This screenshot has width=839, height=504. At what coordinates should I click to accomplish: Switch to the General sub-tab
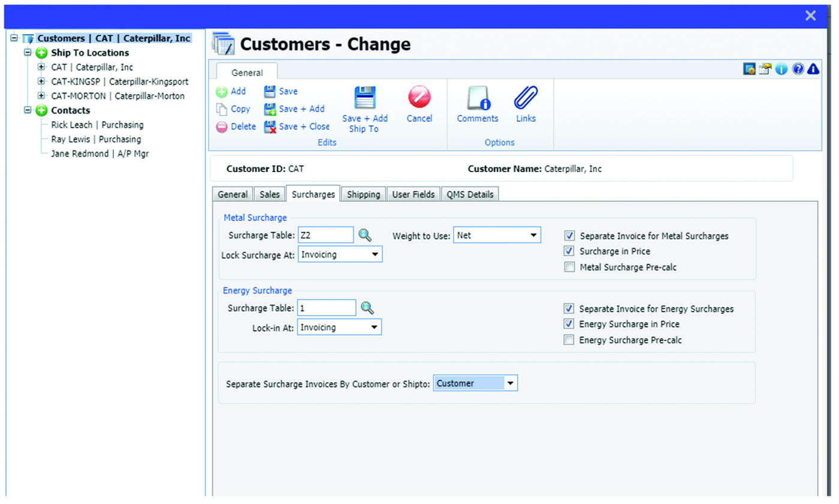tap(233, 194)
